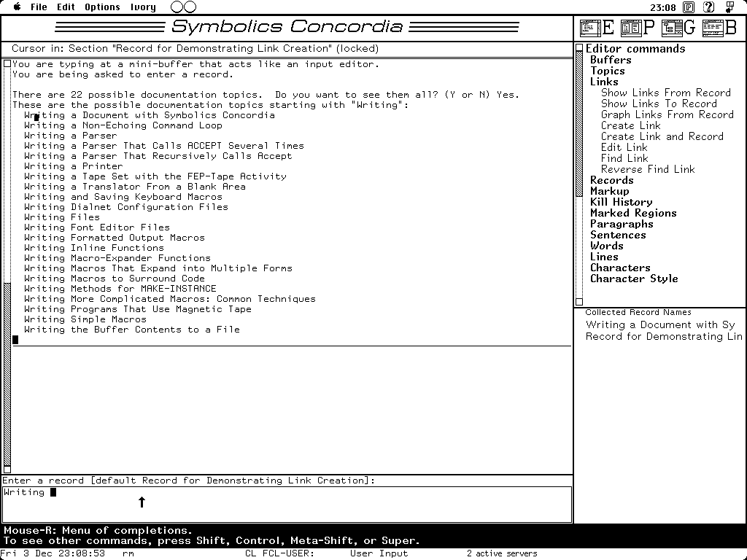The height and width of the screenshot is (560, 747).
Task: Collapse the Links command category
Action: click(x=604, y=82)
